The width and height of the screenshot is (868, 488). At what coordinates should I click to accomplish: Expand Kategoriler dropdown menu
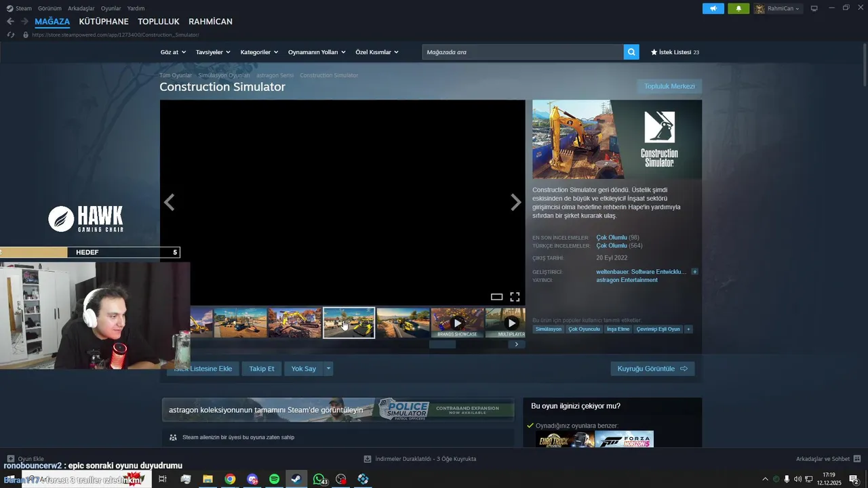(259, 52)
